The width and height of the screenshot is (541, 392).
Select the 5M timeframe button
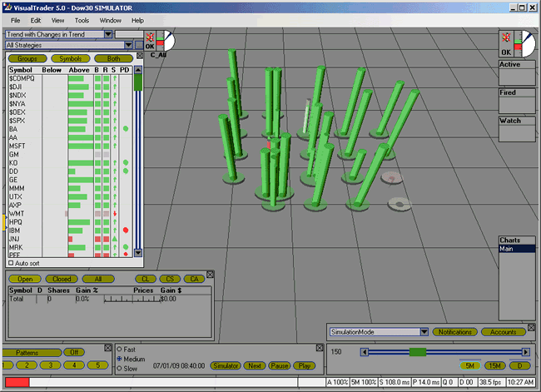(x=469, y=365)
